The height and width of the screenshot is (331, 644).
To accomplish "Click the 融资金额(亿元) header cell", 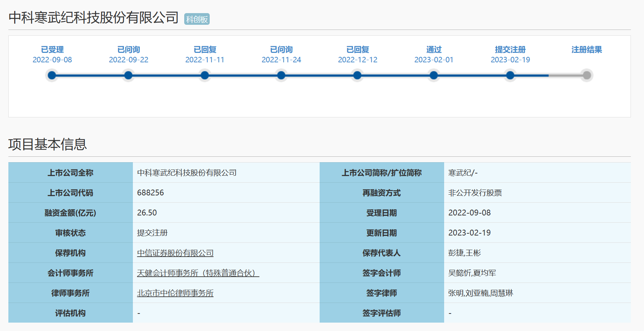I will click(71, 213).
